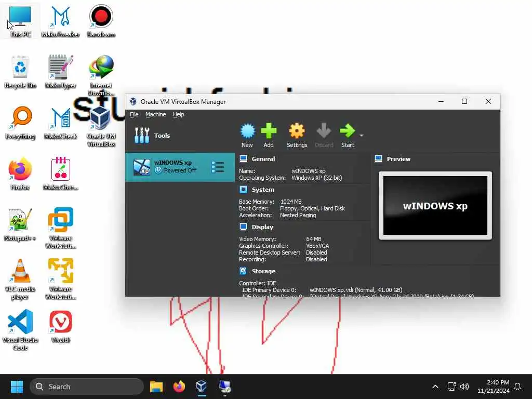
Task: Click the Display section header
Action: (x=262, y=227)
